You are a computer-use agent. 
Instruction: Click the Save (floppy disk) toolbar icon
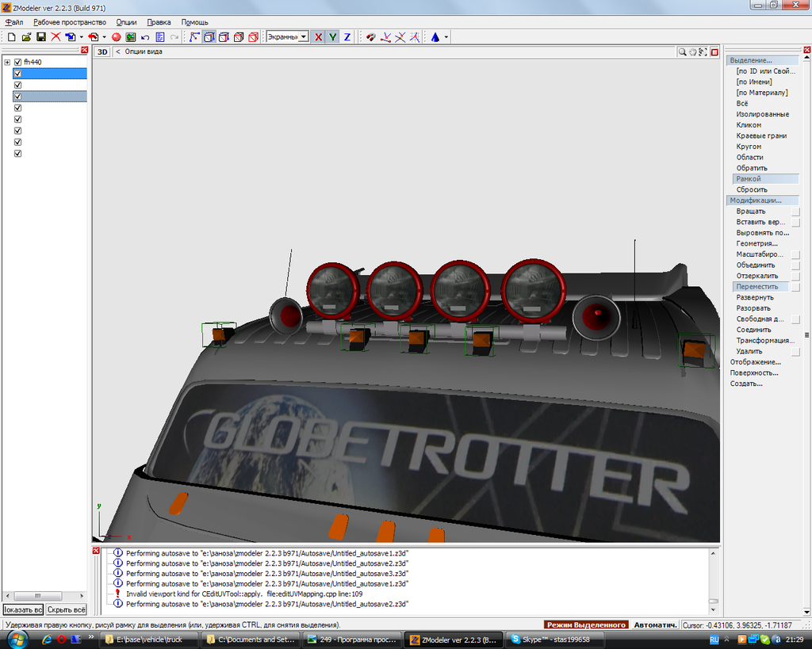(x=41, y=37)
